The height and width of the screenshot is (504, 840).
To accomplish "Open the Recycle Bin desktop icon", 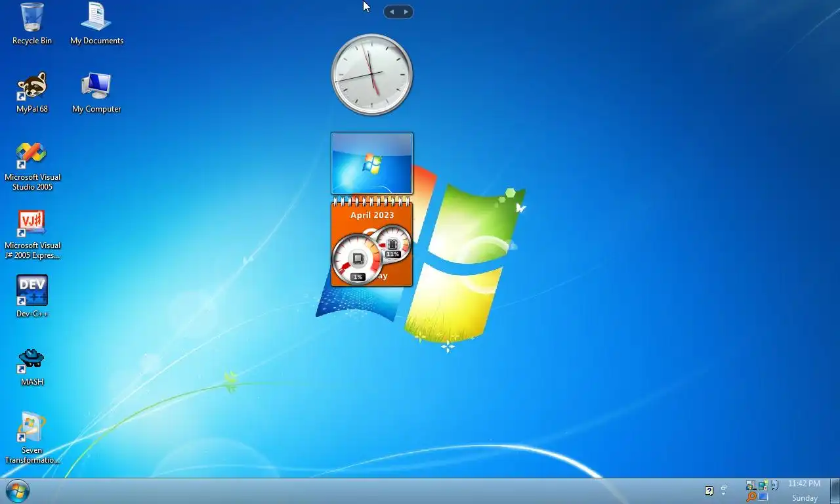I will point(31,24).
